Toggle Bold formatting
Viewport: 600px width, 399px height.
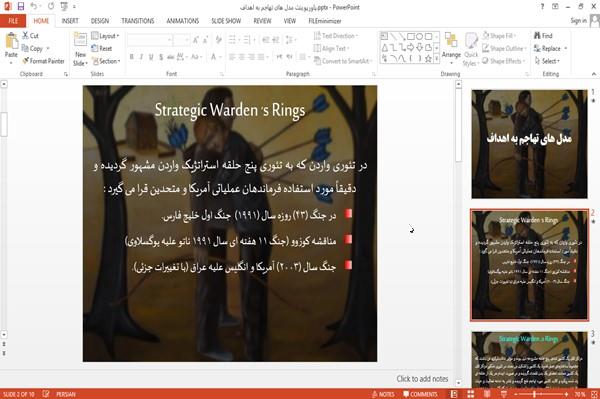tap(132, 57)
